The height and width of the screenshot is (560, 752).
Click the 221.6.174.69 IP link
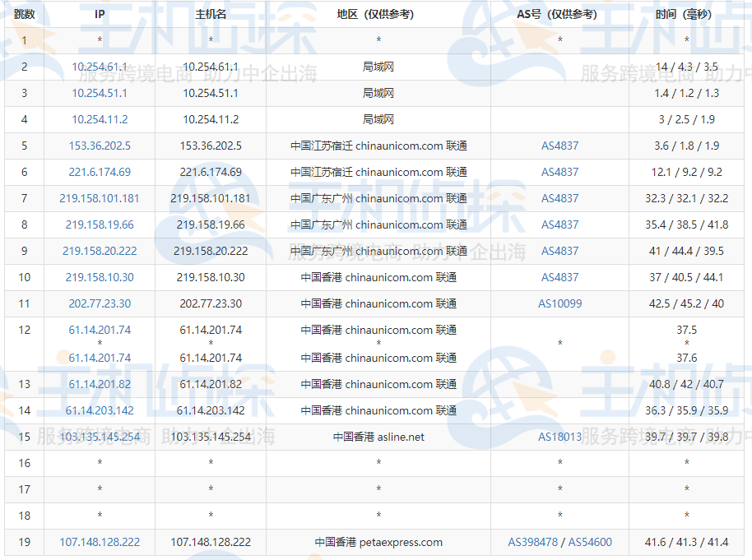[x=99, y=172]
